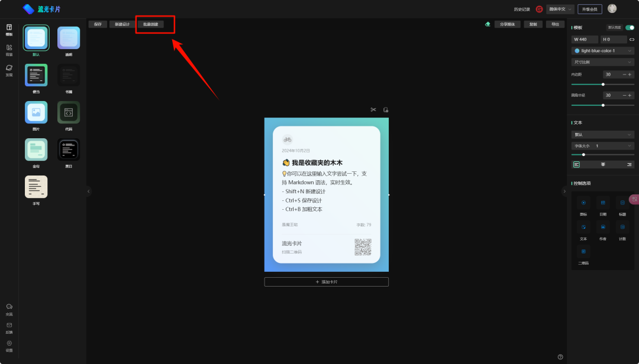Click the eraser icon in the top toolbar
Screen dimensions: 639x364
point(488,24)
